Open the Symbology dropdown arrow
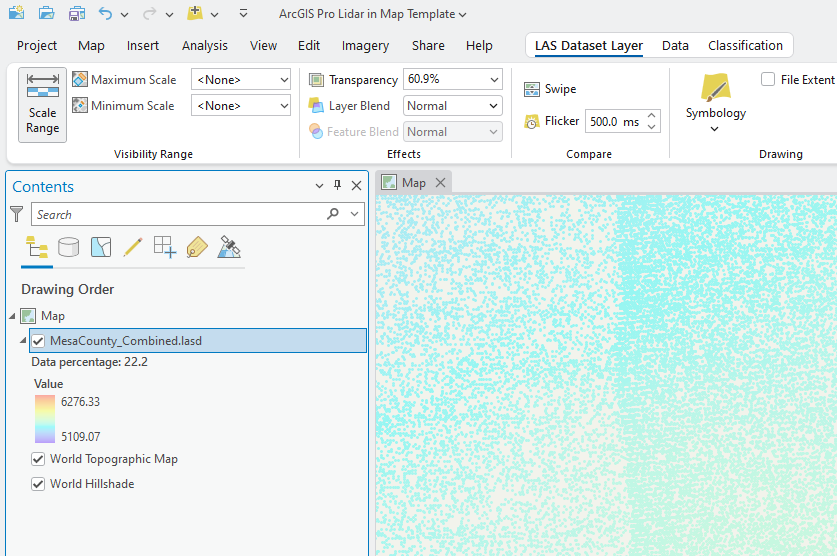The width and height of the screenshot is (837, 556). pyautogui.click(x=714, y=129)
